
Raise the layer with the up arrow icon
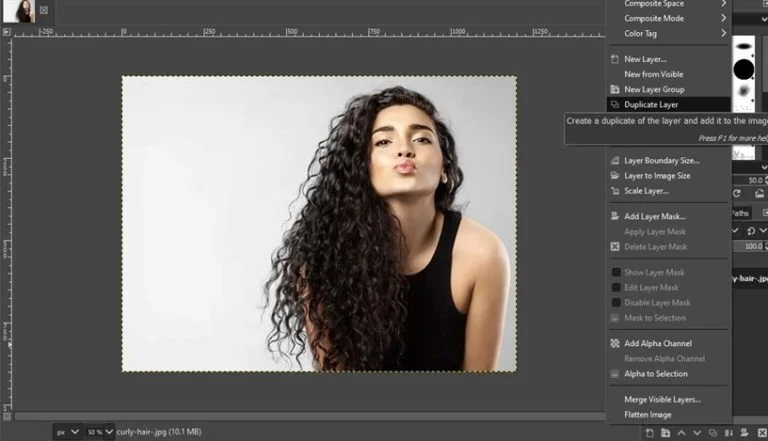[681, 433]
